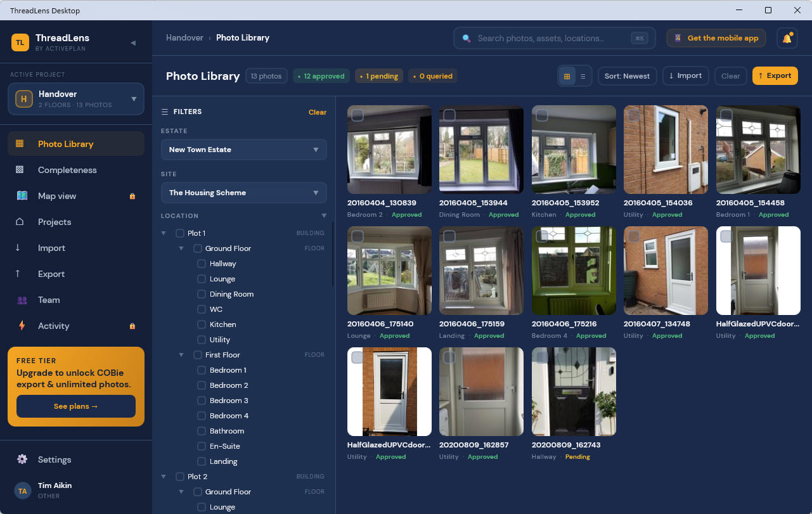Open thumbnail of photo 20160406_175216
This screenshot has width=812, height=514.
574,271
